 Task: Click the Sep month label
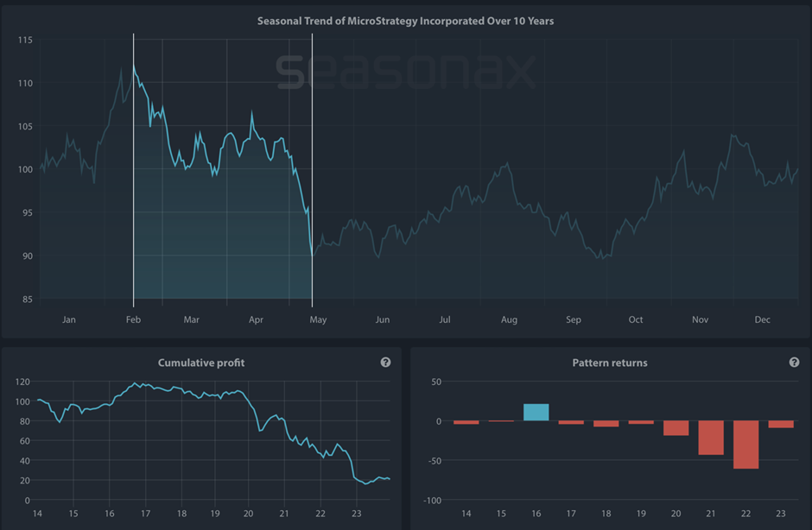coord(574,320)
